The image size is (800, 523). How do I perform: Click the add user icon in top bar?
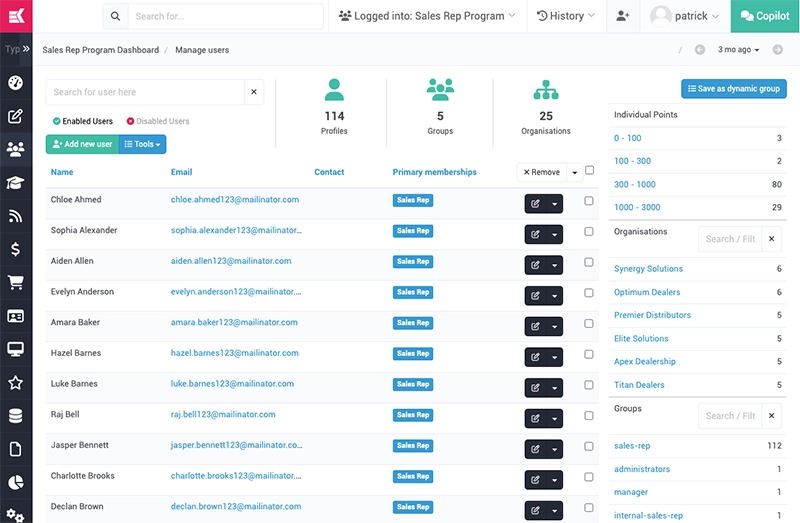[623, 16]
